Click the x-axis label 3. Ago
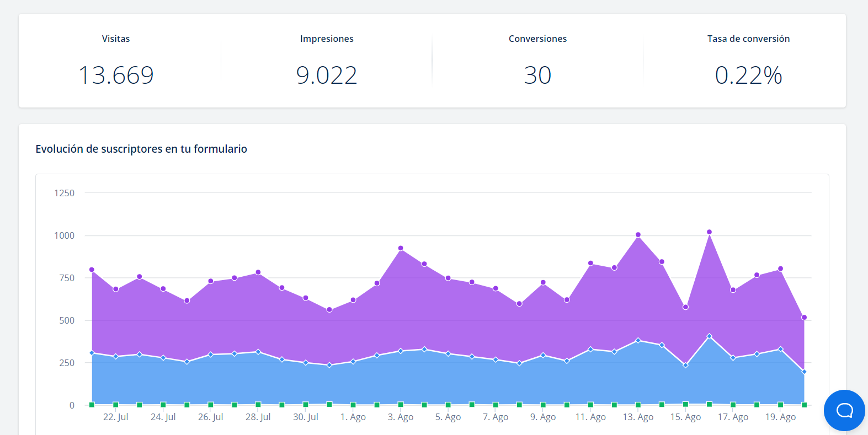The width and height of the screenshot is (868, 435). pyautogui.click(x=401, y=417)
